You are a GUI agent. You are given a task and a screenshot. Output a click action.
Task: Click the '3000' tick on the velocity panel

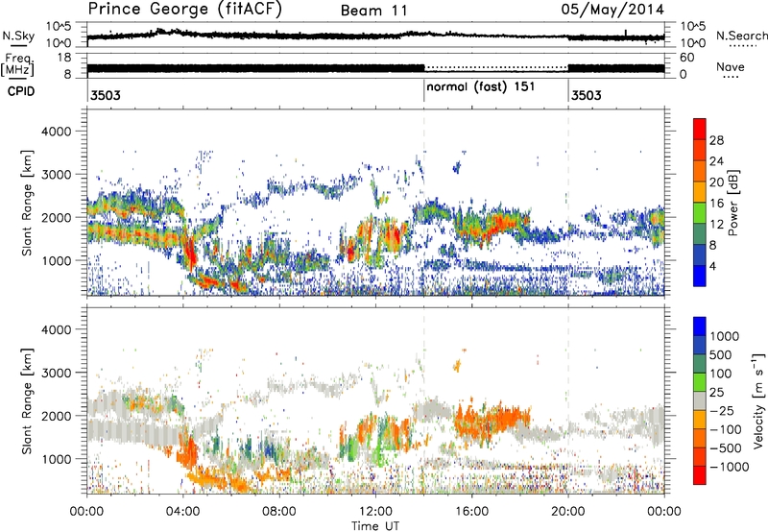(56, 373)
